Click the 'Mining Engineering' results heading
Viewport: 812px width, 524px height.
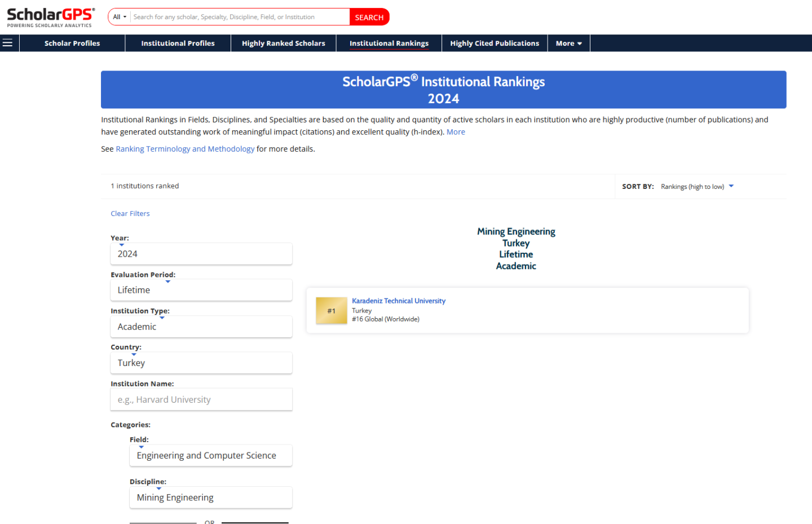click(x=516, y=231)
